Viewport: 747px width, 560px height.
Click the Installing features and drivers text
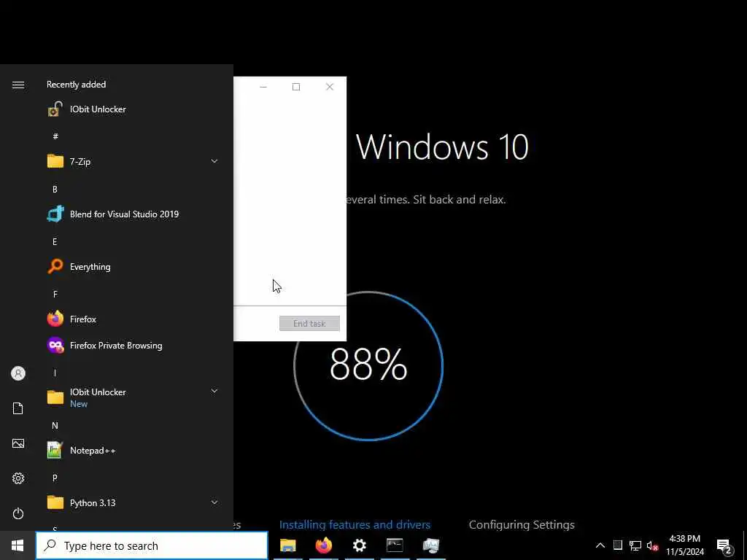click(x=355, y=524)
